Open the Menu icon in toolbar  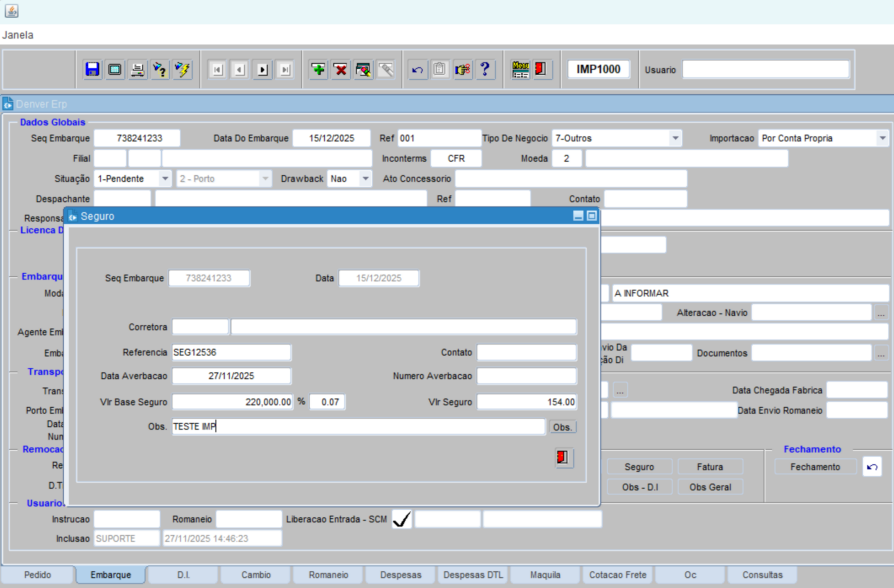520,69
